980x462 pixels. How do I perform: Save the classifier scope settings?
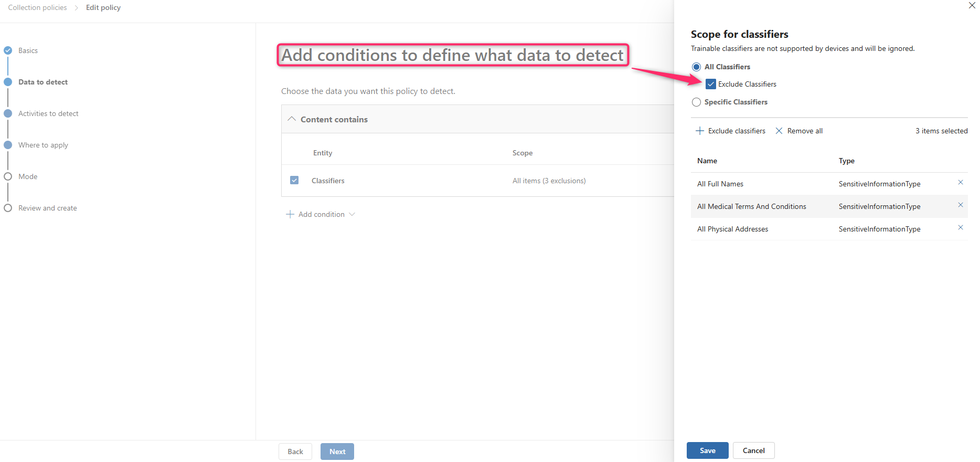coord(707,450)
